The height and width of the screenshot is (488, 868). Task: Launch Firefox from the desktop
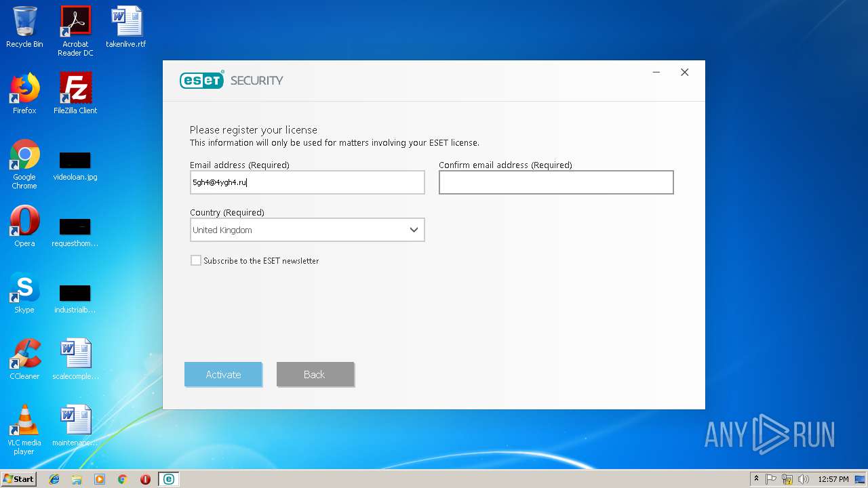pyautogui.click(x=24, y=94)
